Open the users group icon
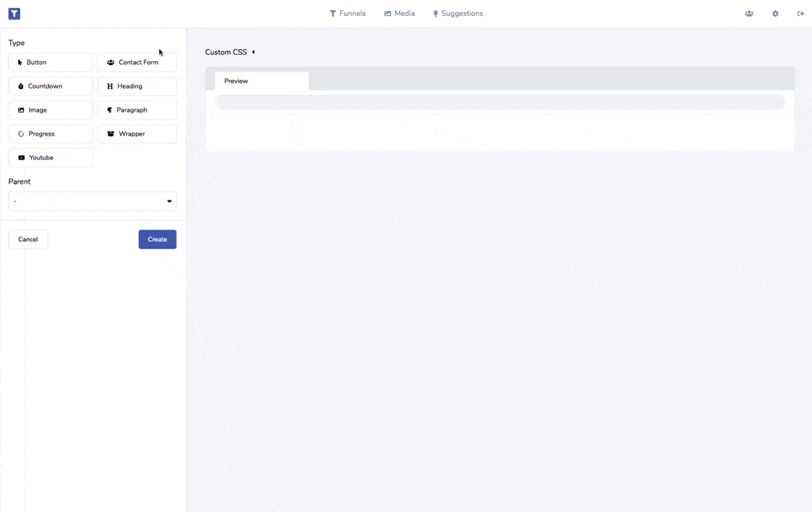This screenshot has width=812, height=512. pos(749,13)
